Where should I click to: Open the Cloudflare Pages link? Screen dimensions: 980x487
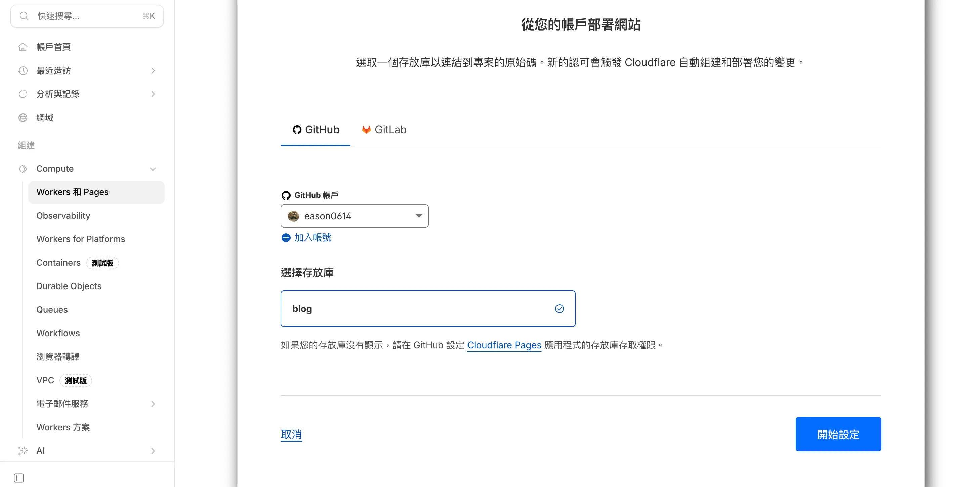point(504,345)
